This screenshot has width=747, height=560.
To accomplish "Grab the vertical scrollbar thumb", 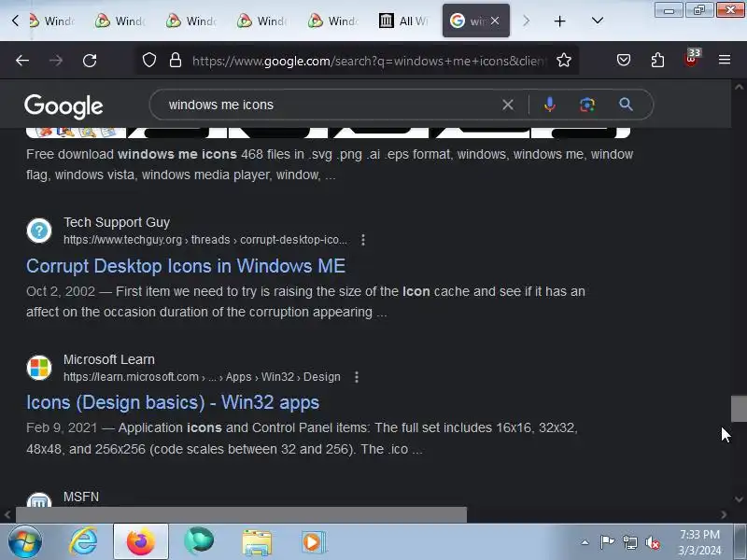I will point(739,408).
